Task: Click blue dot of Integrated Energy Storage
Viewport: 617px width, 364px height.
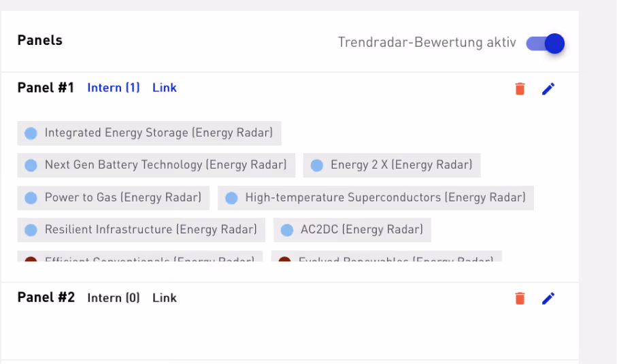Action: click(31, 133)
